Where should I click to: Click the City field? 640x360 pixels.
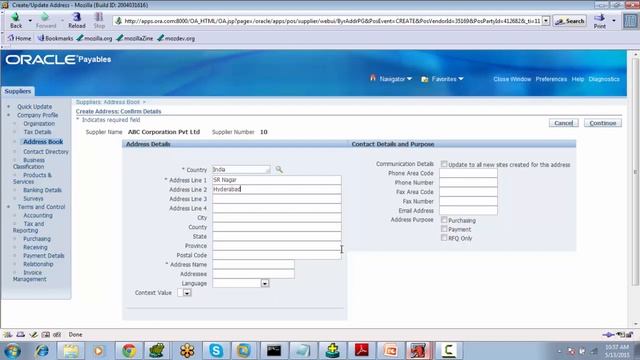pyautogui.click(x=276, y=218)
